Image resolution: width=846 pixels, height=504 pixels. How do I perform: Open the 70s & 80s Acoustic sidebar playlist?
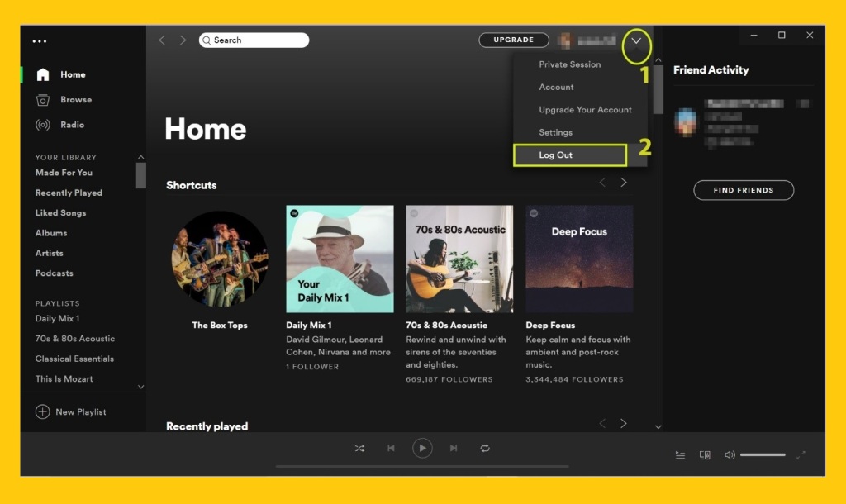tap(75, 338)
